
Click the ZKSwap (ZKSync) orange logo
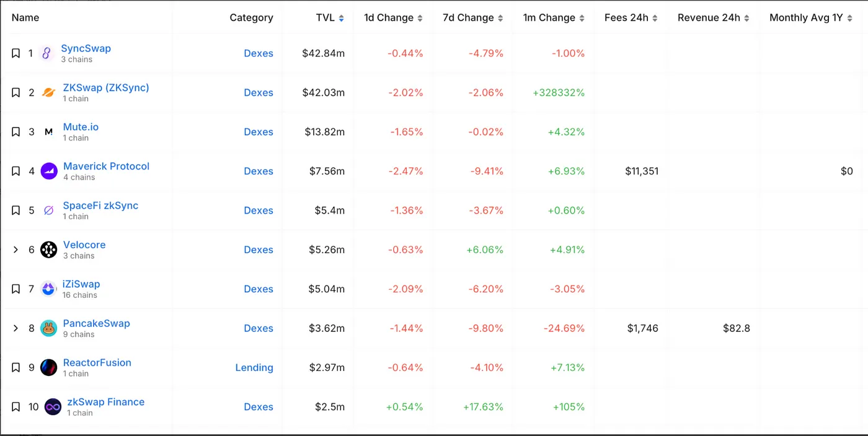(48, 93)
